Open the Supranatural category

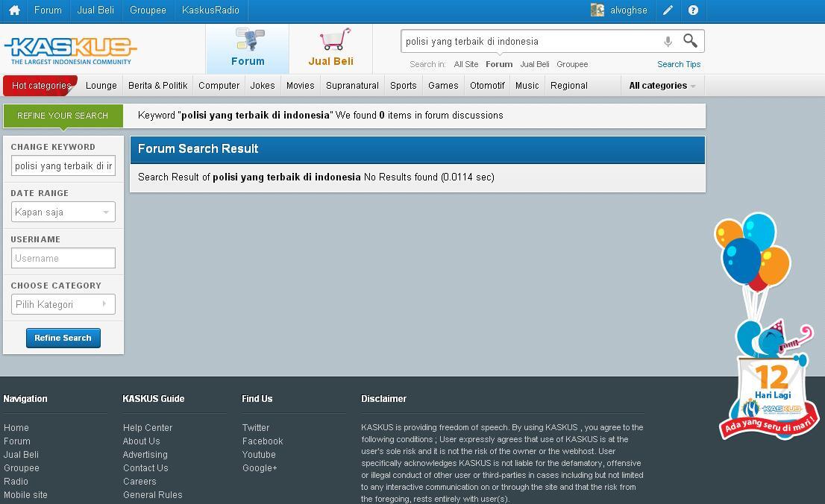(x=352, y=86)
